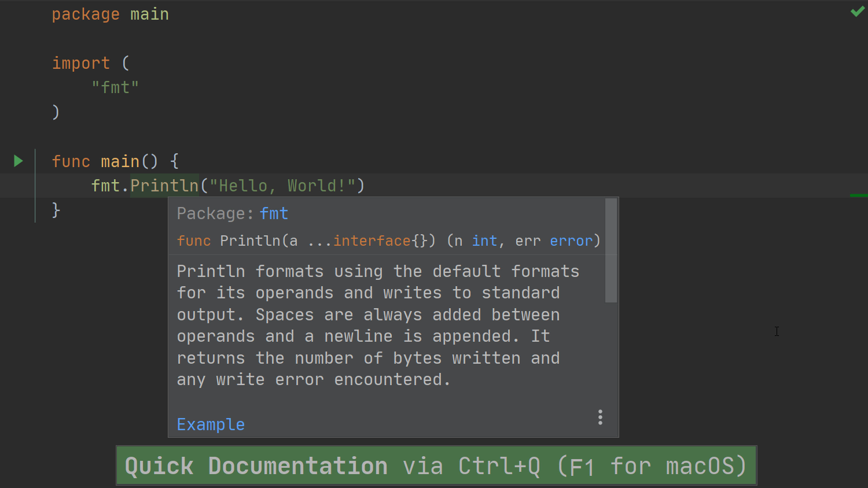
Task: Click the interface keyword in Println signature
Action: (372, 241)
